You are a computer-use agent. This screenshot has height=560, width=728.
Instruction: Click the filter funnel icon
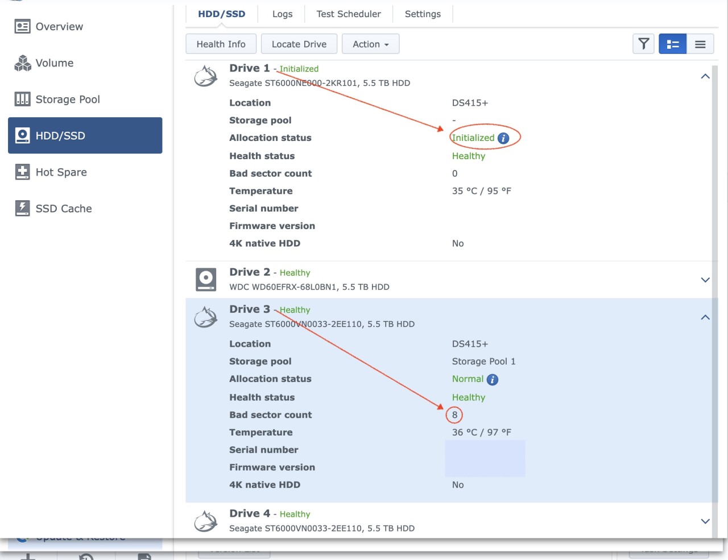(x=643, y=44)
